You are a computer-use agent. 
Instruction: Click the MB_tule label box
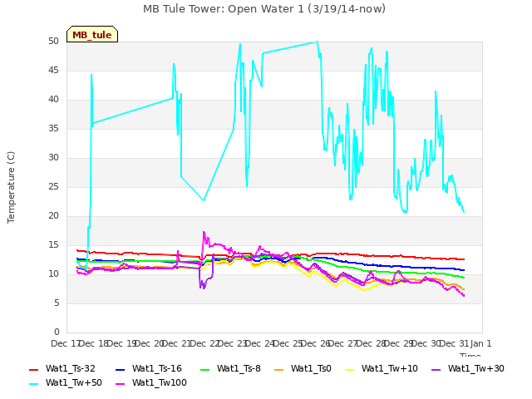92,34
